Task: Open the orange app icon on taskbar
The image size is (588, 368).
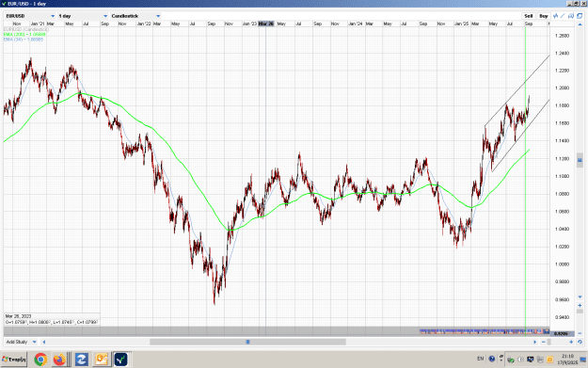Action: click(x=102, y=360)
